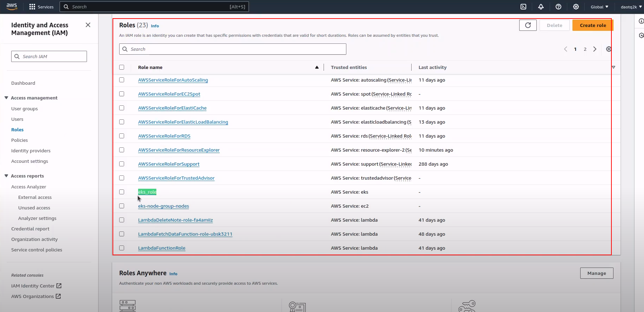Open roles table preferences gear
Viewport: 644px width, 312px height.
(x=609, y=49)
